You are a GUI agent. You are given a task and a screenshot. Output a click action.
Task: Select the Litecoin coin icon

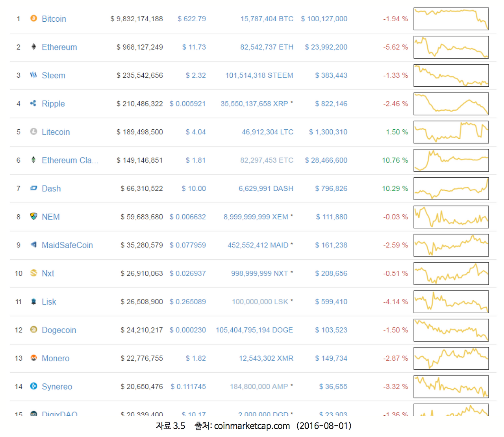(33, 132)
